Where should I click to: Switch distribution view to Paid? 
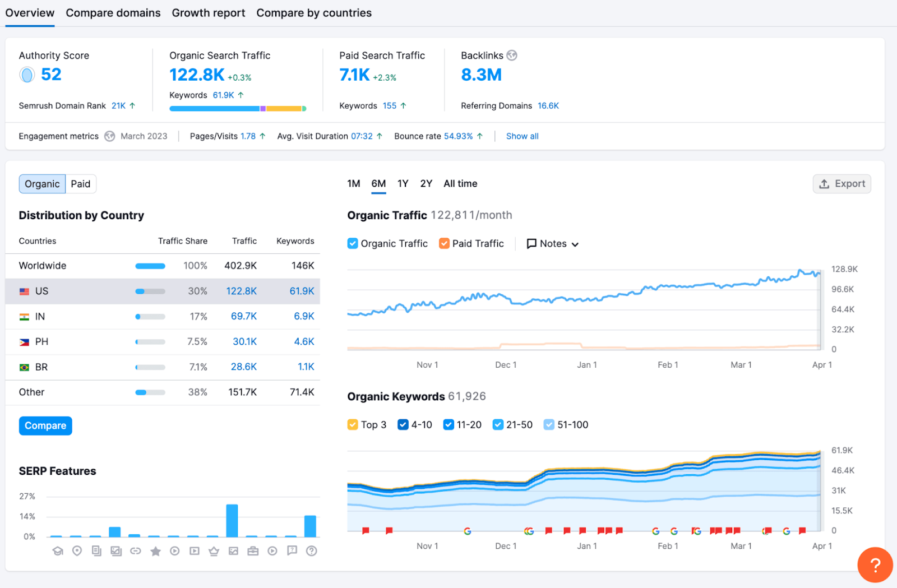[x=81, y=184]
